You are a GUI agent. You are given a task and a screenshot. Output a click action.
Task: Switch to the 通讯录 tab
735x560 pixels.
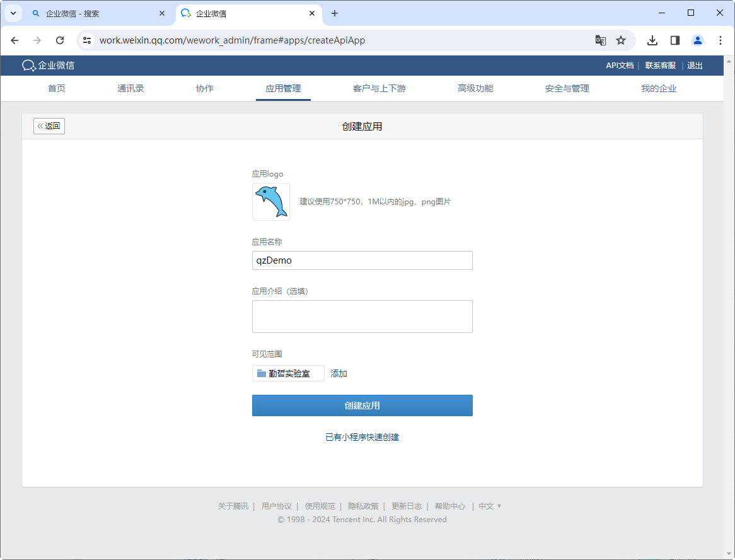point(130,88)
